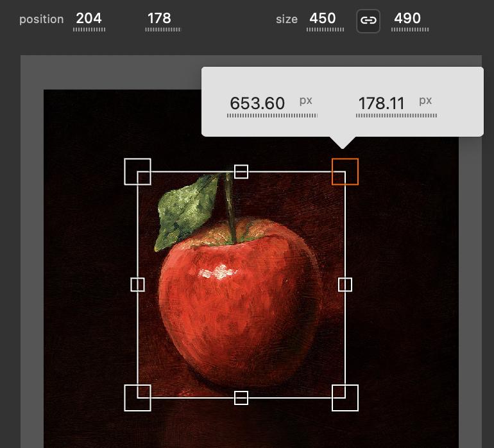The width and height of the screenshot is (494, 448).
Task: Select the right-middle edge handle
Action: tap(345, 285)
